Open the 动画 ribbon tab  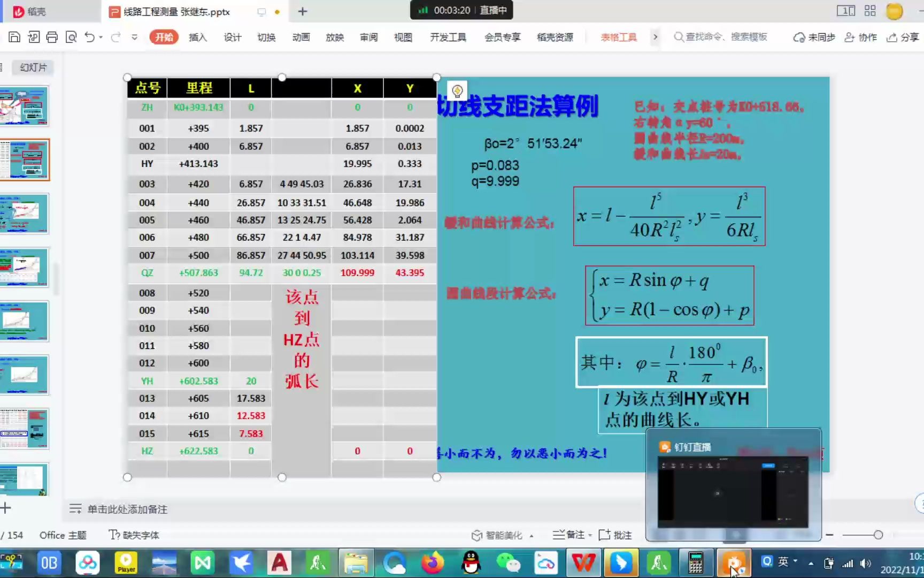pos(301,37)
